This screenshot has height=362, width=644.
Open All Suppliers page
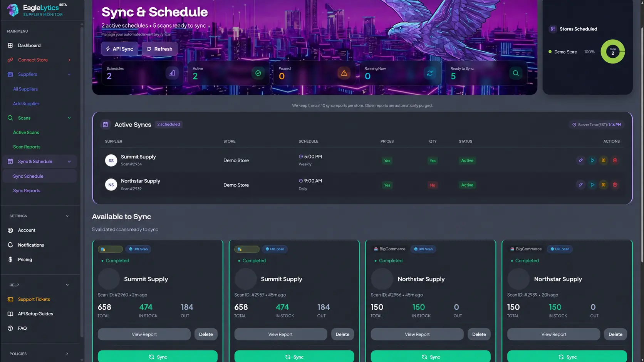tap(25, 89)
